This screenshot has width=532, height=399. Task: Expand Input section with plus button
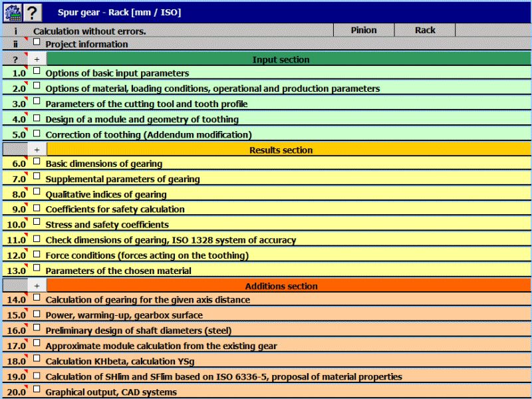click(37, 59)
